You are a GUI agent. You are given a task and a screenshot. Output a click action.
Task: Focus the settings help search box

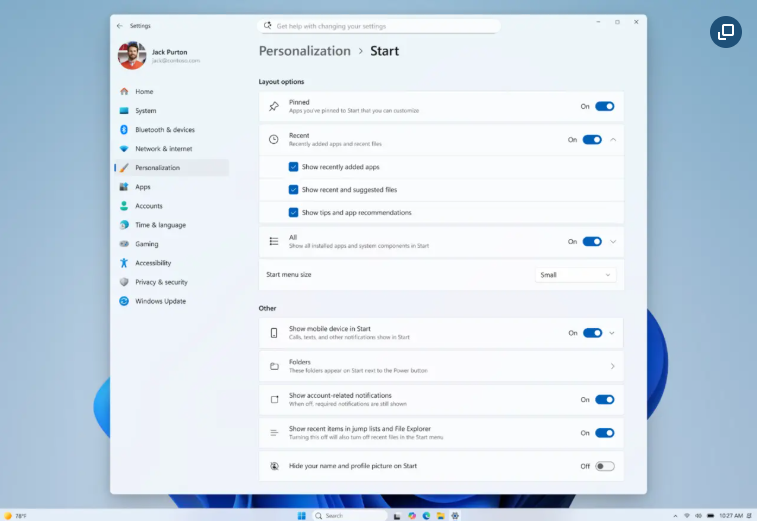point(379,26)
